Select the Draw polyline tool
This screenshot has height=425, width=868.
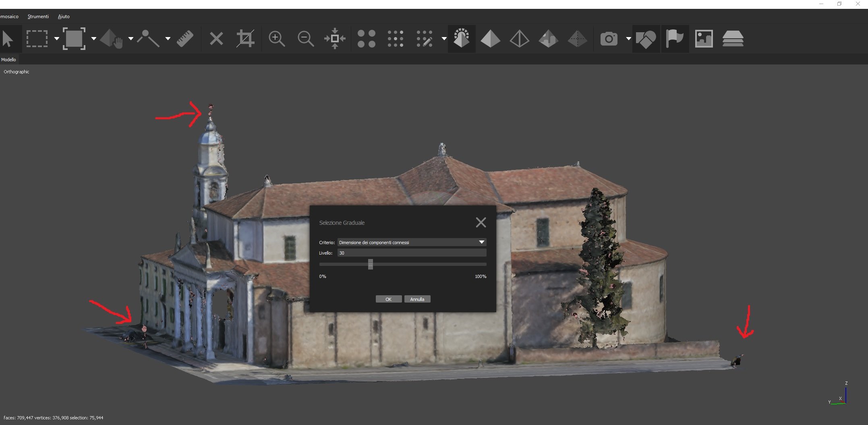148,39
